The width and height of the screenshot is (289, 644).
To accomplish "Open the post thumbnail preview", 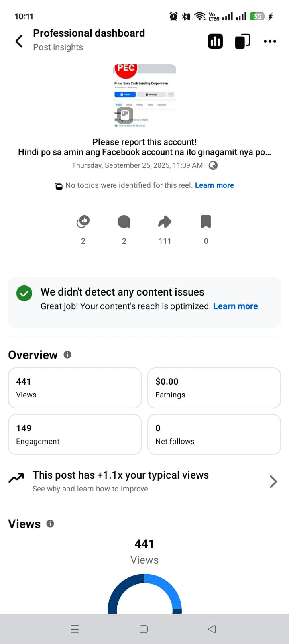I will (144, 96).
